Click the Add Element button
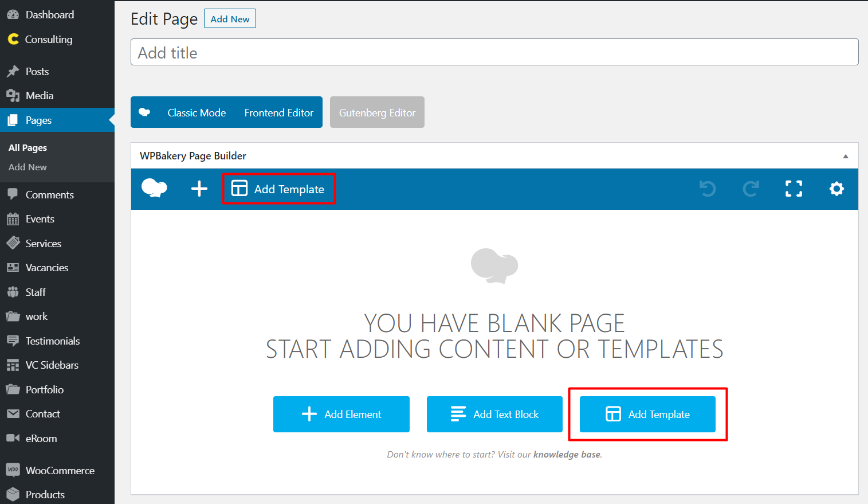The image size is (868, 504). click(x=341, y=414)
